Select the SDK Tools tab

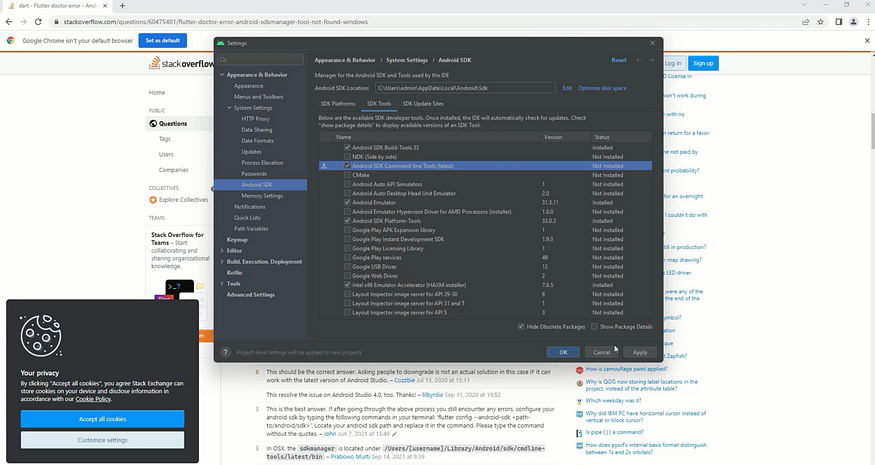coord(379,104)
